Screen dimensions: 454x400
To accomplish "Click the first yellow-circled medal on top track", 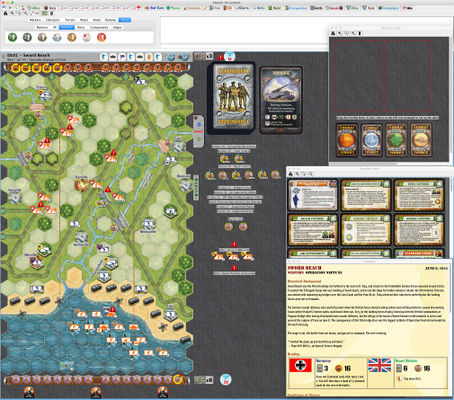I will tap(15, 68).
